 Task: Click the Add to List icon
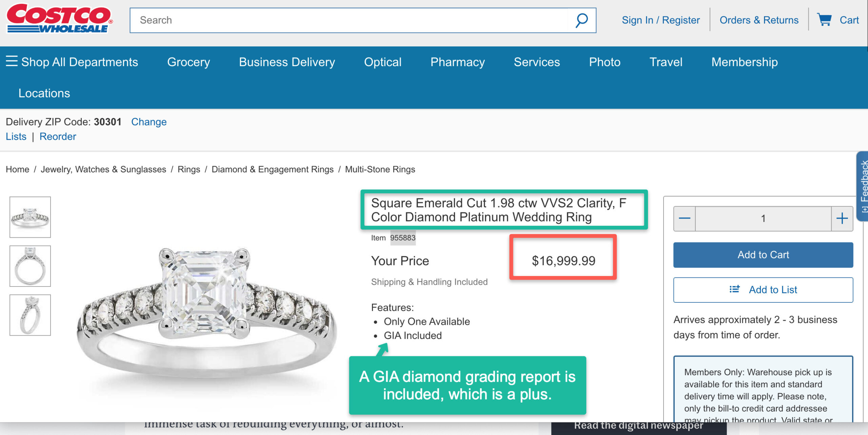(x=735, y=290)
